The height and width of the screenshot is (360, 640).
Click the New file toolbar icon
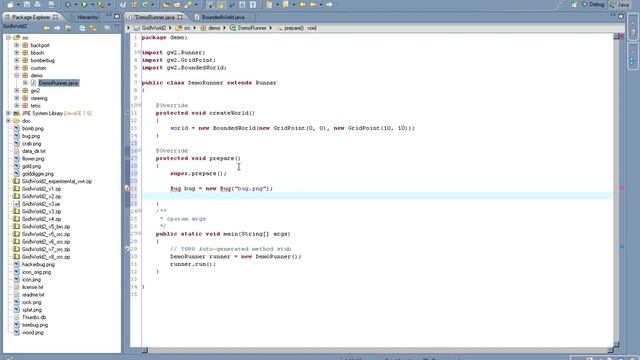pyautogui.click(x=10, y=4)
